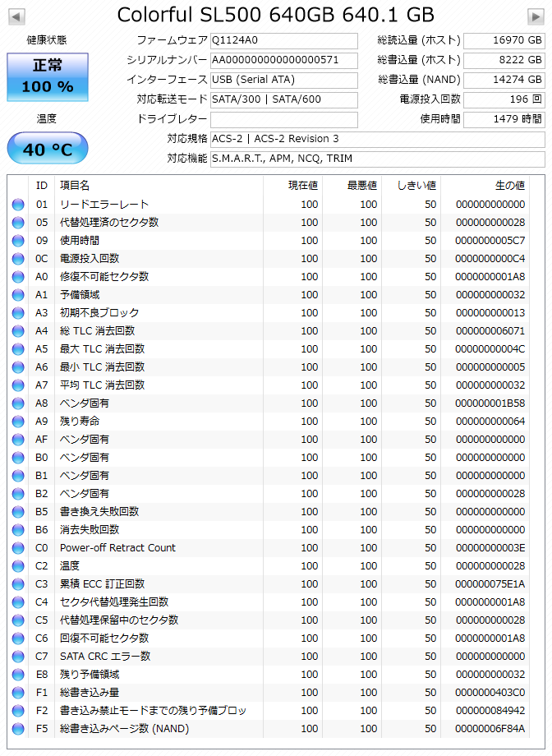
Task: Select the B2 ベンダ固有 row text
Action: [85, 494]
